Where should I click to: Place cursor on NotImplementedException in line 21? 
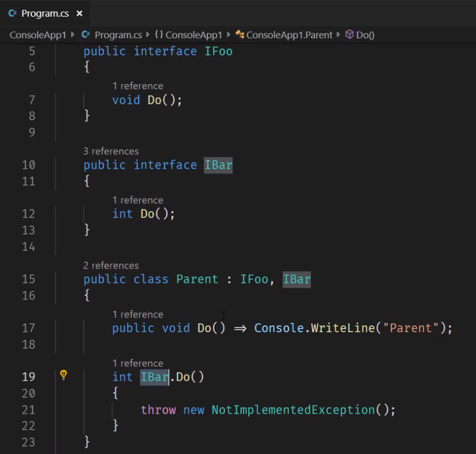pyautogui.click(x=293, y=410)
